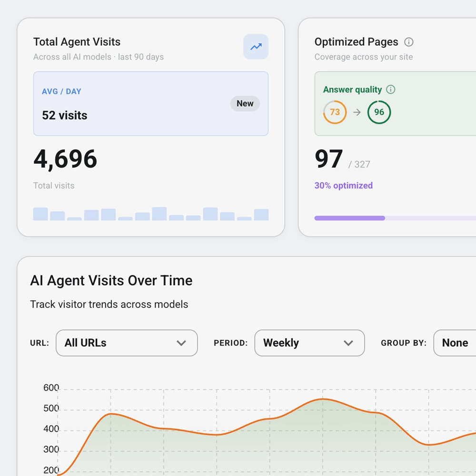Screen dimensions: 476x476
Task: Click the AI Agent Visits Over Time heading
Action: 111,280
